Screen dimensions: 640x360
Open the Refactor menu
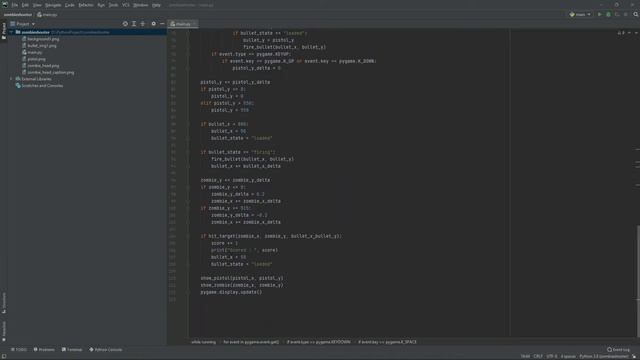[86, 5]
